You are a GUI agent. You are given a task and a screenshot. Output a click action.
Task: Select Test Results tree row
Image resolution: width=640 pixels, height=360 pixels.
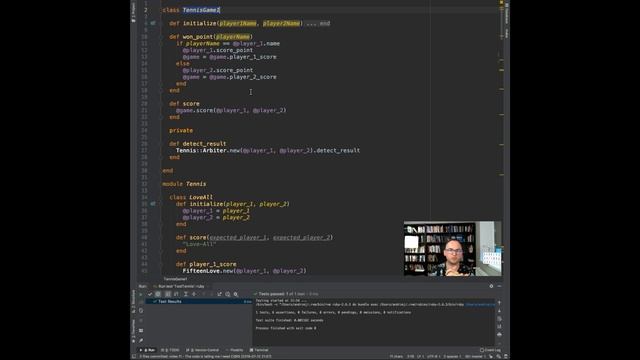(x=199, y=301)
